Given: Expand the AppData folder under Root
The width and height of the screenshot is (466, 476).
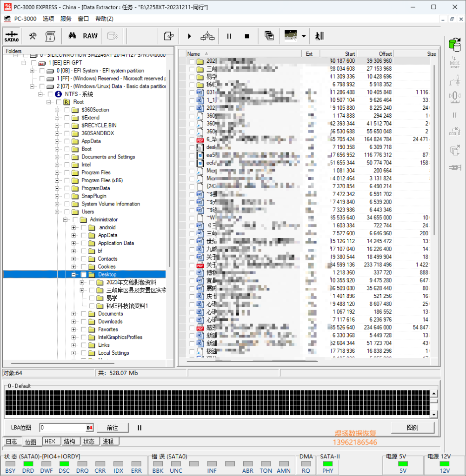Looking at the screenshot, I should pos(57,141).
